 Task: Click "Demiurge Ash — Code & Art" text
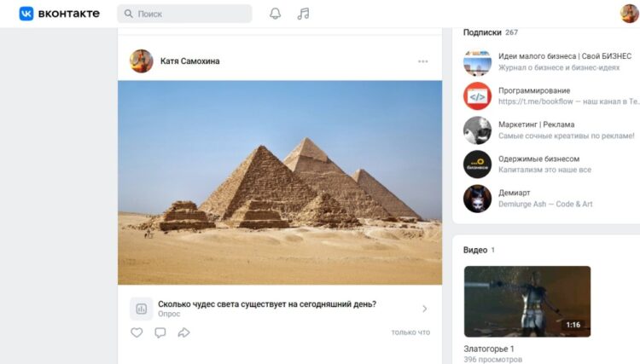pyautogui.click(x=545, y=205)
